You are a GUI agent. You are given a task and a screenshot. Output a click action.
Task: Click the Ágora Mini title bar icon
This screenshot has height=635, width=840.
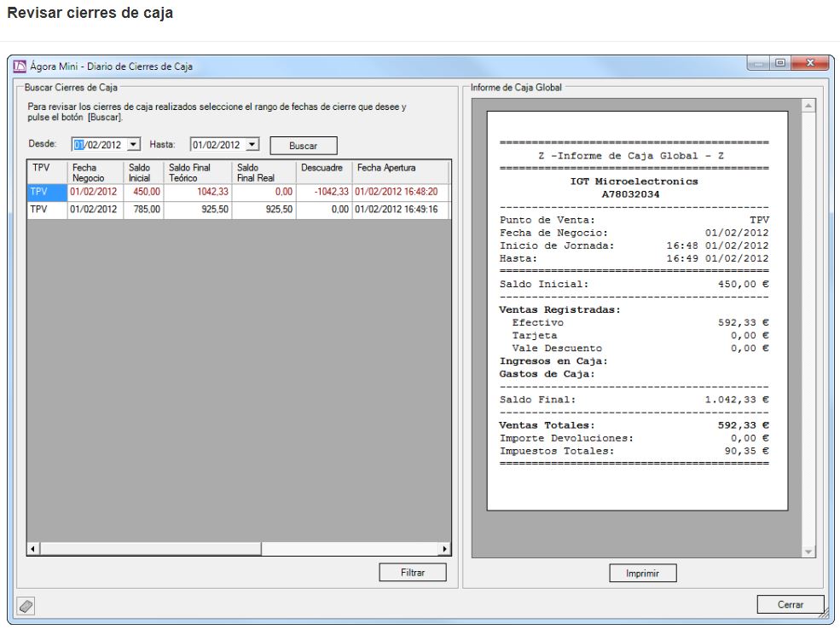click(20, 66)
